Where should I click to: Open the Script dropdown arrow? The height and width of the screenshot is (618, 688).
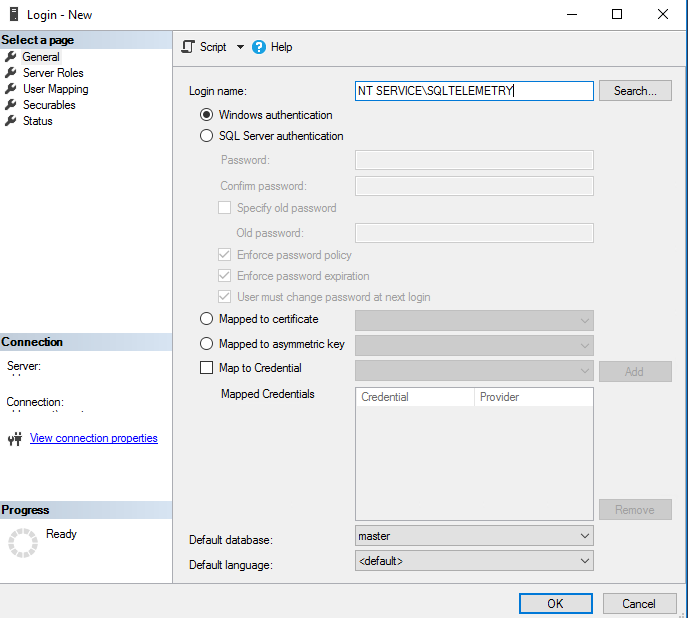pos(240,47)
